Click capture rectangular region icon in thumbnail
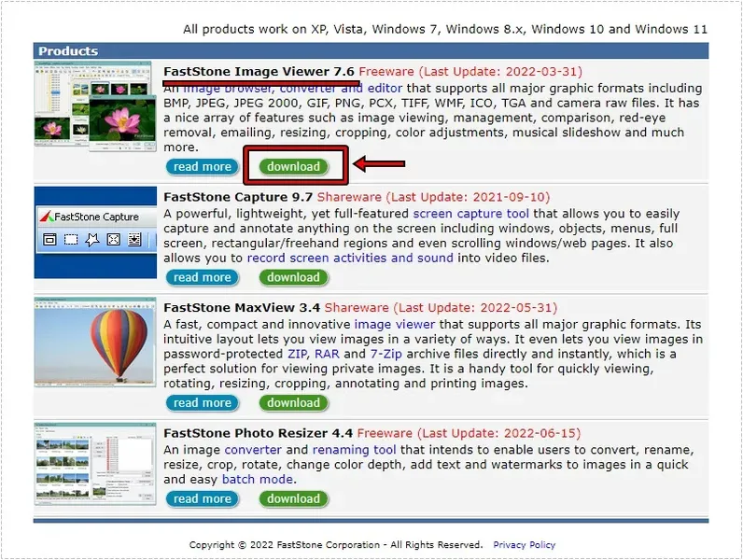 71,239
